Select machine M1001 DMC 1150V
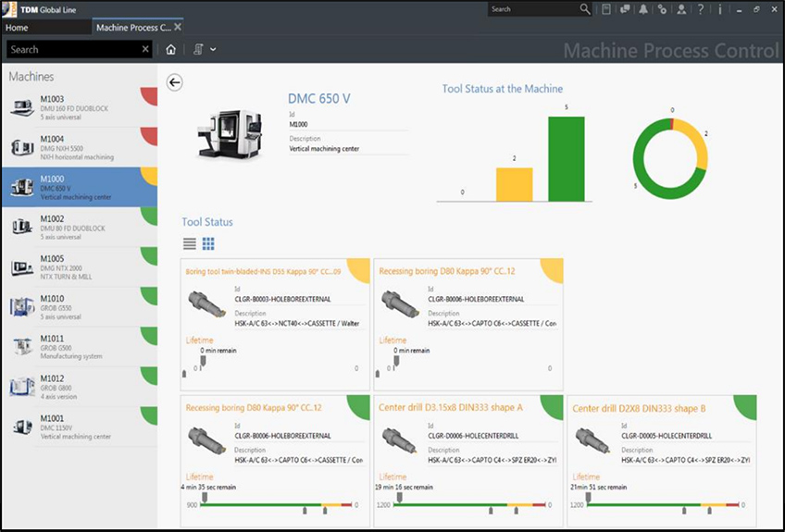The width and height of the screenshot is (785, 532). [x=80, y=427]
